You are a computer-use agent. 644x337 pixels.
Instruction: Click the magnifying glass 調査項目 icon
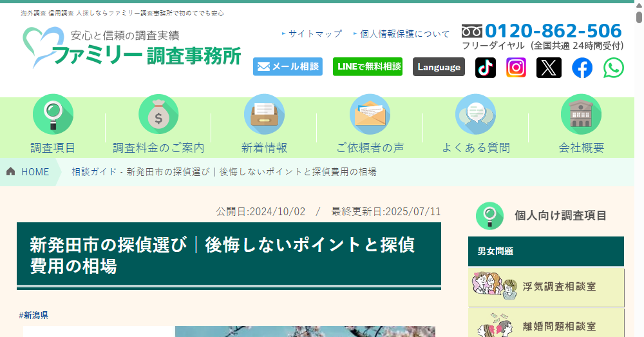[53, 115]
